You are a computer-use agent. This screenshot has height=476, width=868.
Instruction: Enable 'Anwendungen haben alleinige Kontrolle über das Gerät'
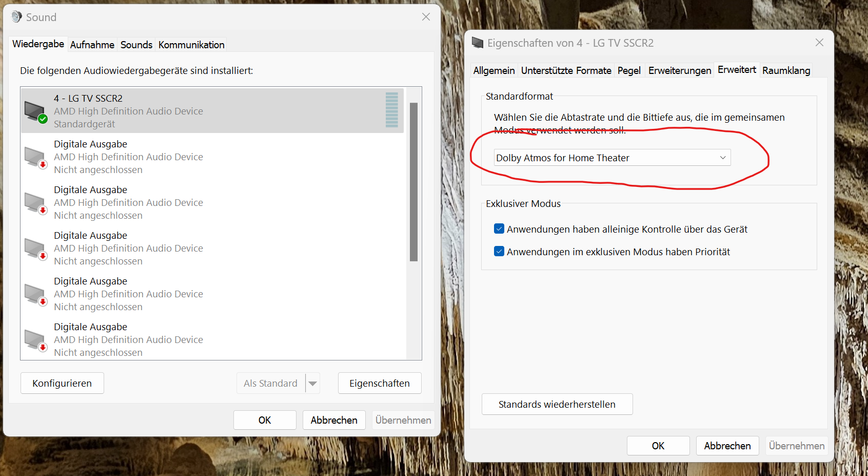(x=499, y=229)
